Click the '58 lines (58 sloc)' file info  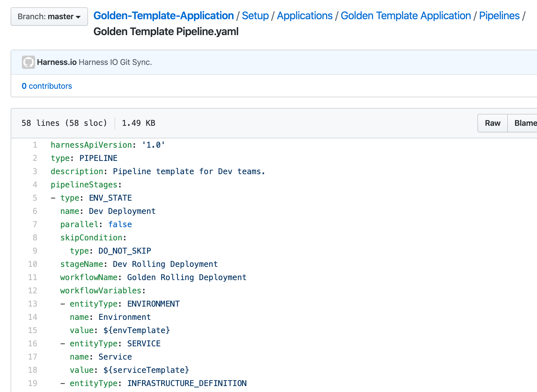pyautogui.click(x=65, y=123)
